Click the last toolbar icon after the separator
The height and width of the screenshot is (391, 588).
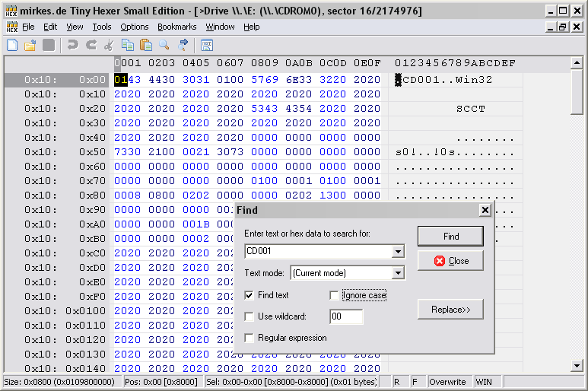[207, 46]
